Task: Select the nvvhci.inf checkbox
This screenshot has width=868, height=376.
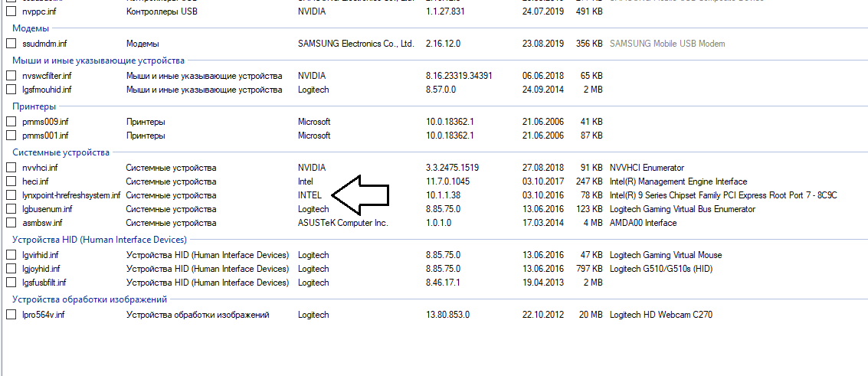Action: [x=11, y=168]
